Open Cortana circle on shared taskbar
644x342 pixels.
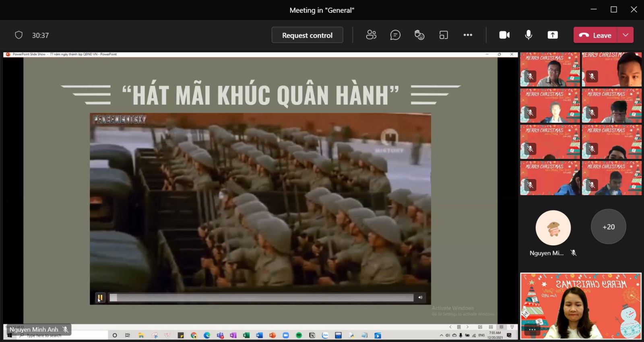point(115,335)
